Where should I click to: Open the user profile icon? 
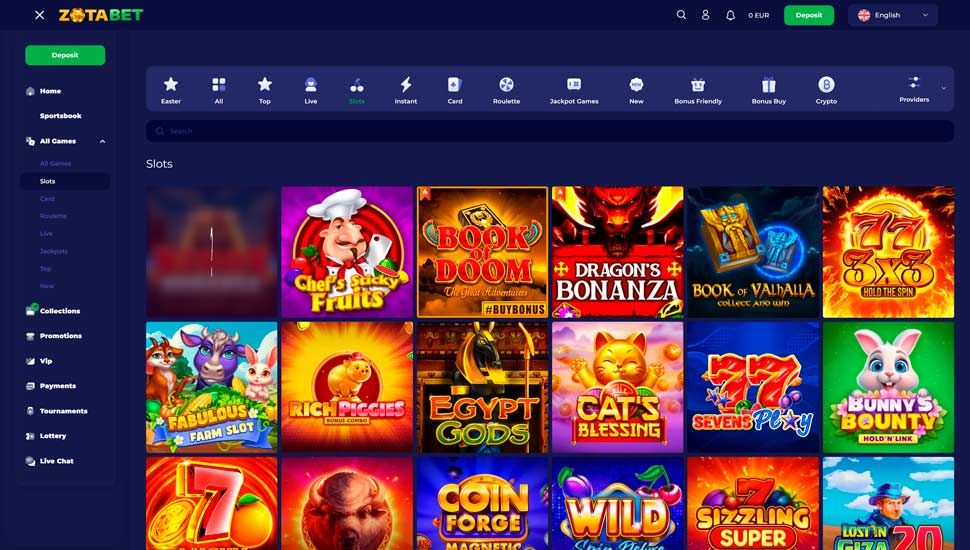click(705, 15)
